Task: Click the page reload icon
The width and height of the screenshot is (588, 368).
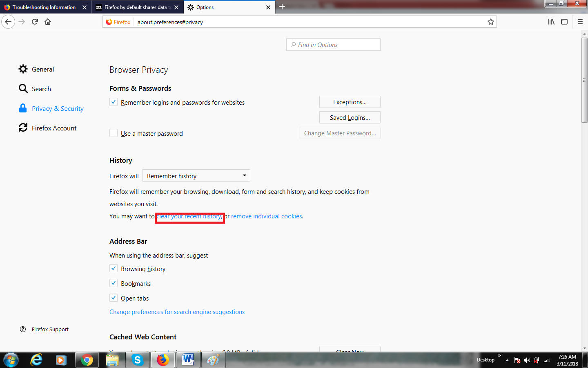Action: pos(35,22)
